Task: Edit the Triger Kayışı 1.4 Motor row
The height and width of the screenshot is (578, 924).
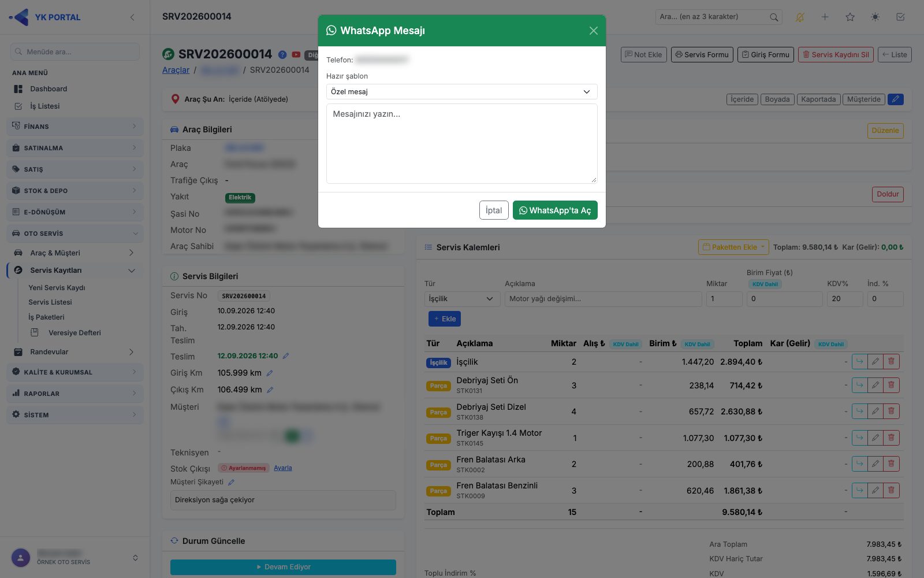Action: 875,438
